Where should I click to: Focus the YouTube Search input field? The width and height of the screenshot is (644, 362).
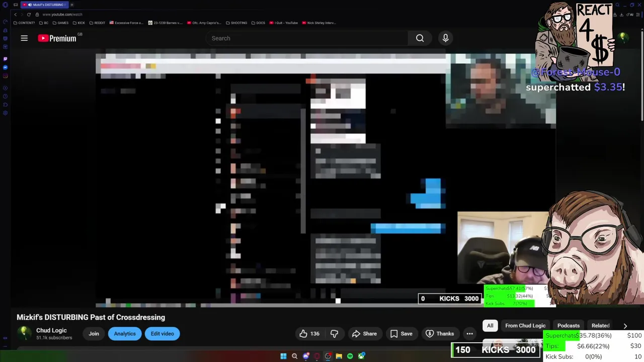[x=307, y=38]
